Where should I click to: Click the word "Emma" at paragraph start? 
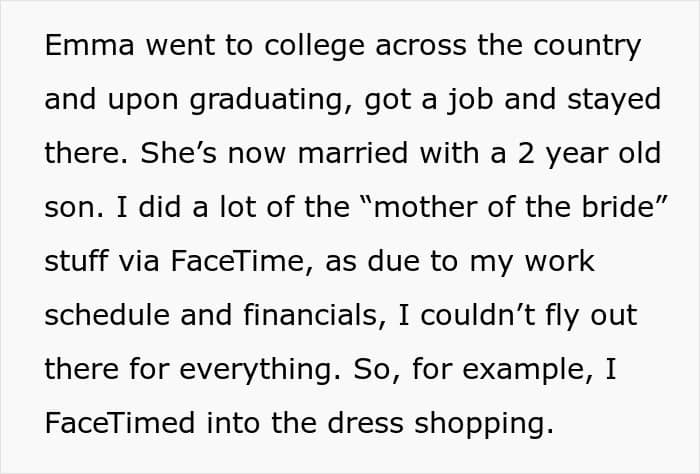tap(89, 45)
